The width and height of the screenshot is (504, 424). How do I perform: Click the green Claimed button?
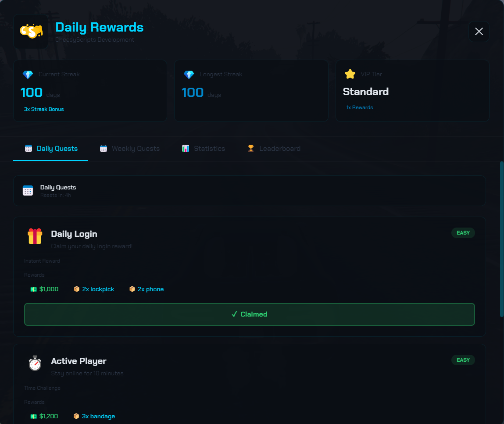[250, 314]
